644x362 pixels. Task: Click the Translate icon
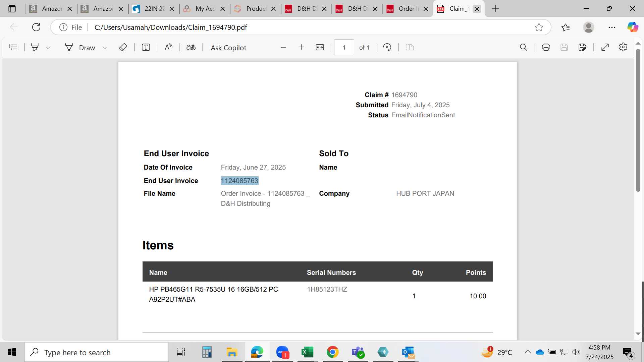191,47
